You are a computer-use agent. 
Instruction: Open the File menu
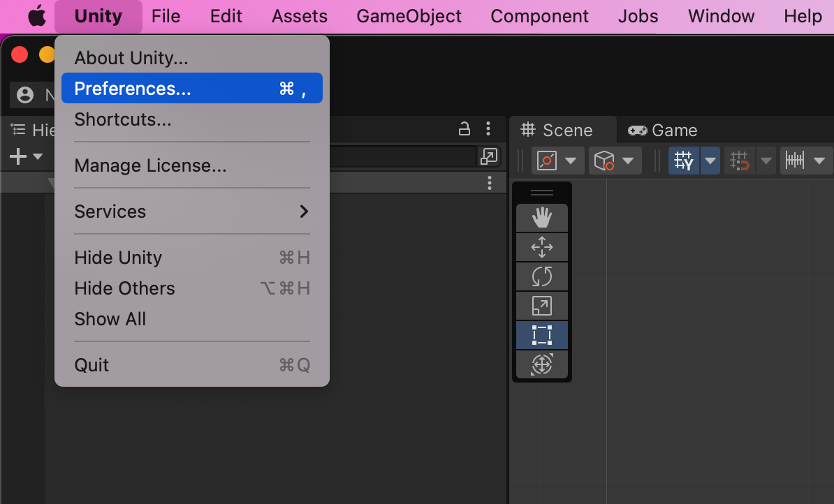[166, 17]
